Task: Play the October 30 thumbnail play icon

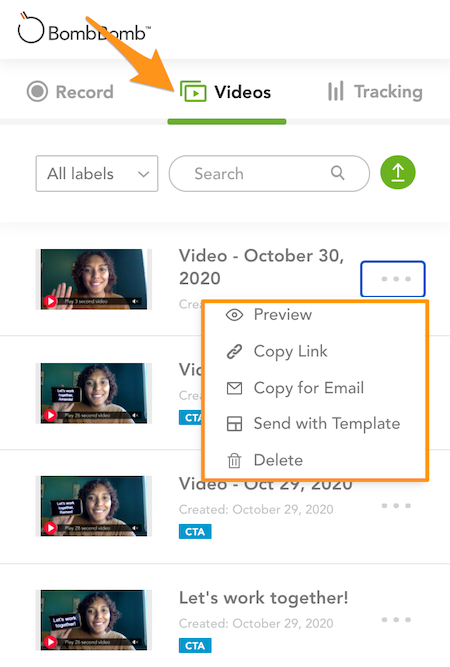Action: pos(50,301)
